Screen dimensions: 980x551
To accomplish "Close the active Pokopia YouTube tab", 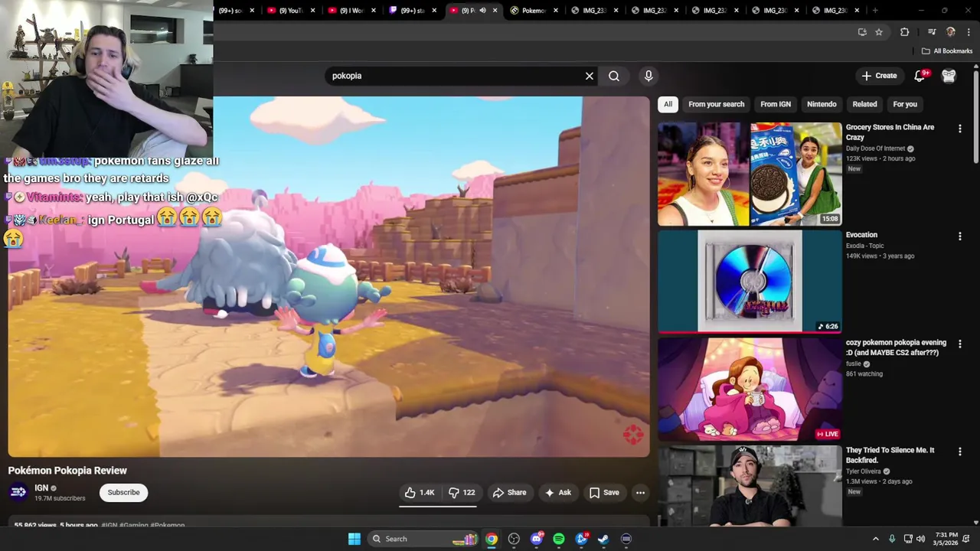I will (495, 11).
